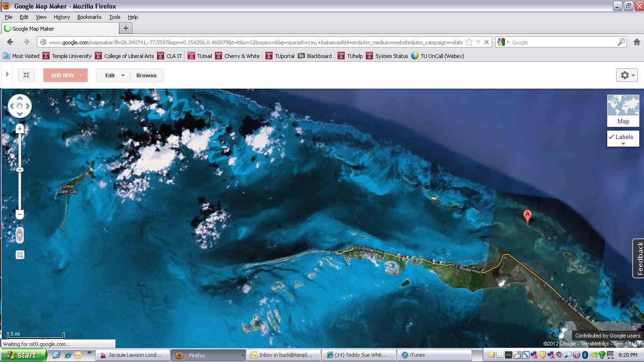The width and height of the screenshot is (644, 362).
Task: Click the zoom-to-area box icon
Action: 20,255
